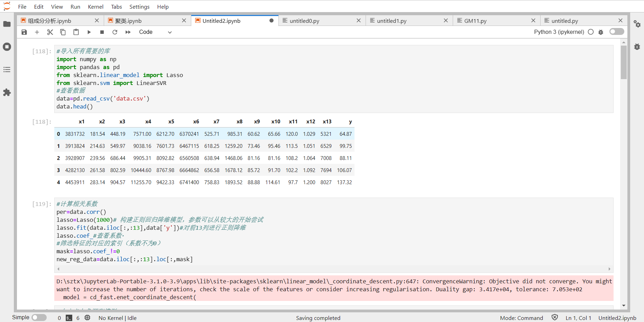Image resolution: width=644 pixels, height=322 pixels.
Task: Enable the debugger bug icon in toolbar
Action: tap(601, 32)
